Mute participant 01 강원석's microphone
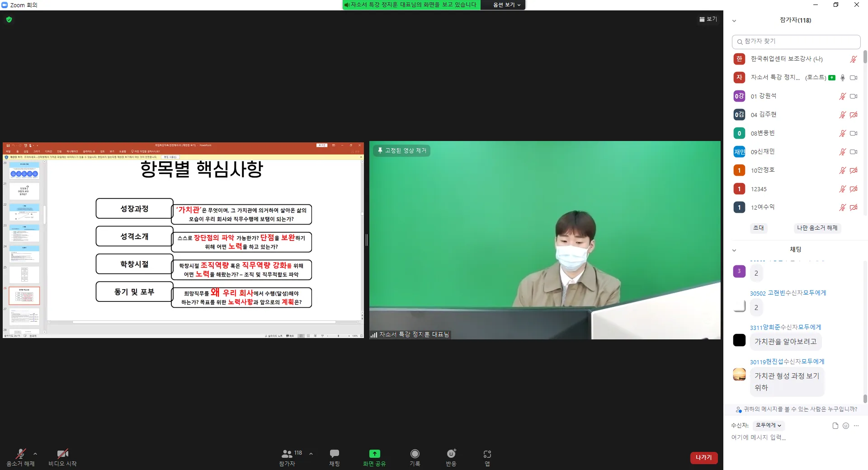 [842, 96]
